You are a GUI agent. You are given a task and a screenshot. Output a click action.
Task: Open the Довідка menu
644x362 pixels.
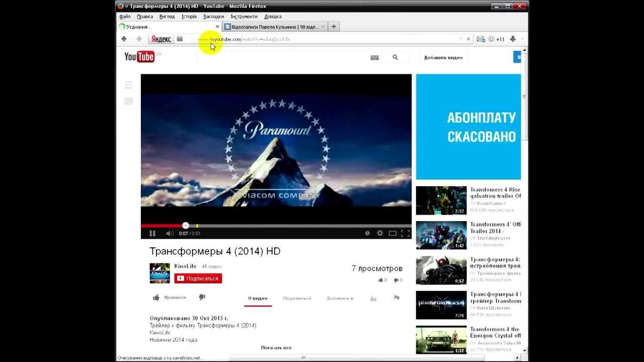pyautogui.click(x=273, y=16)
